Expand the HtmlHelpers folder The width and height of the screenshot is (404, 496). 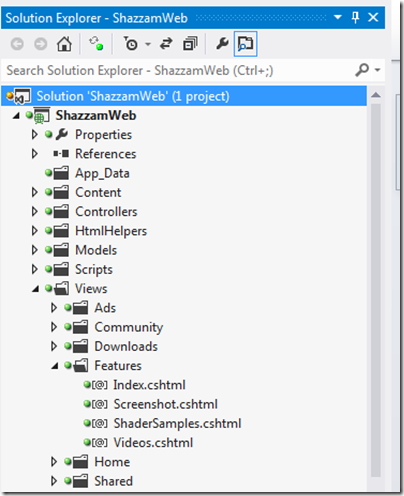(x=35, y=231)
